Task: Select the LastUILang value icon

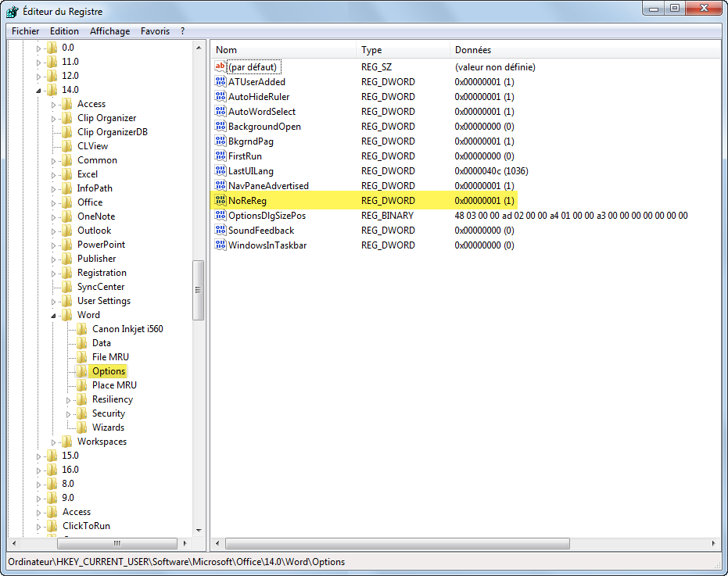Action: (x=220, y=171)
